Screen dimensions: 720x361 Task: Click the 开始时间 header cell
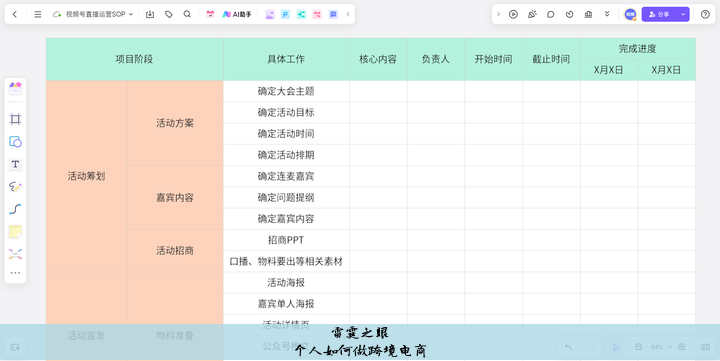point(494,59)
